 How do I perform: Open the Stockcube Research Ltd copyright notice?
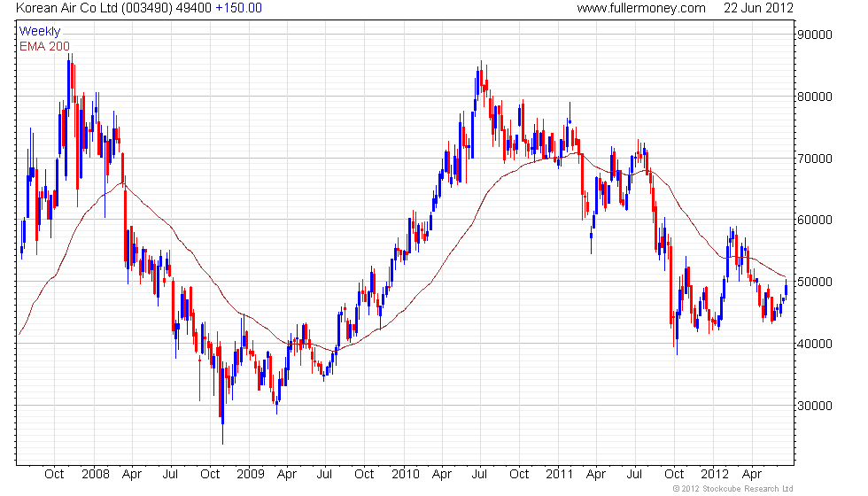(732, 488)
